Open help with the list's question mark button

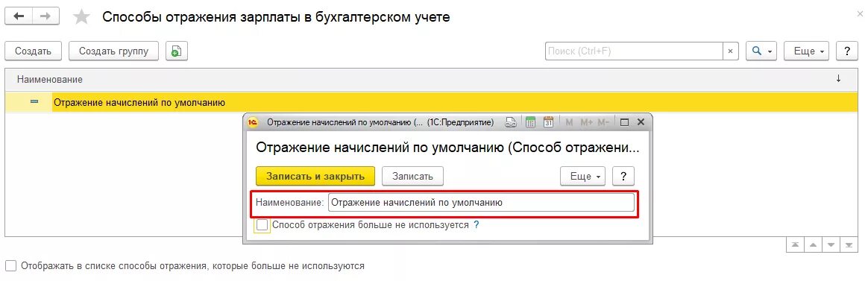coord(846,51)
